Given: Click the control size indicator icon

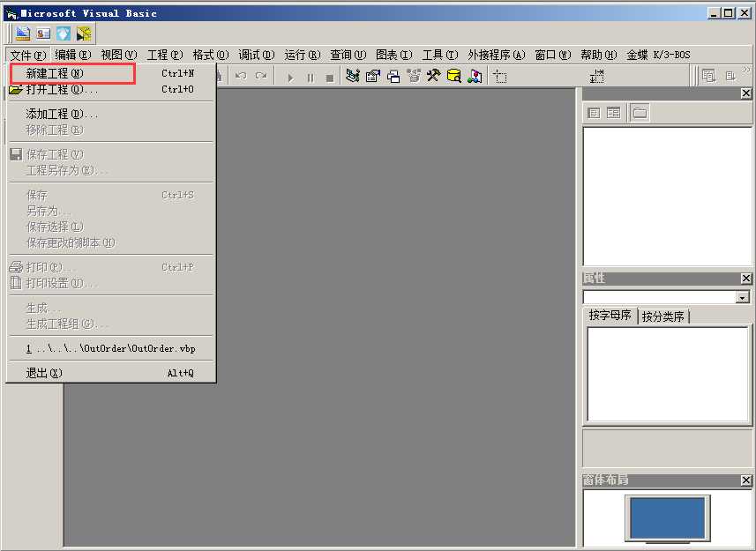Looking at the screenshot, I should (597, 76).
